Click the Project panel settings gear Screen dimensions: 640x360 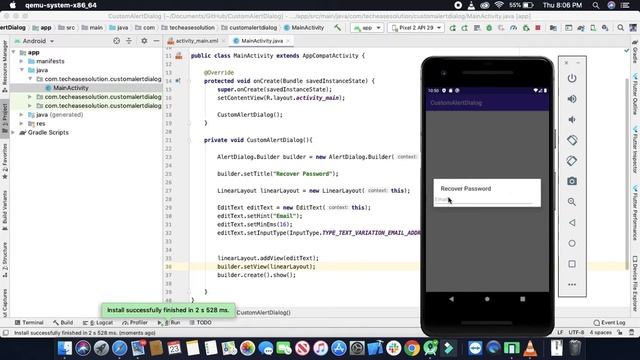click(x=144, y=41)
